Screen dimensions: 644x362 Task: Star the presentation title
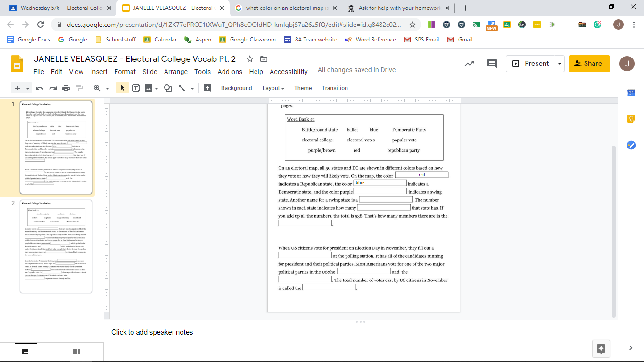click(250, 59)
